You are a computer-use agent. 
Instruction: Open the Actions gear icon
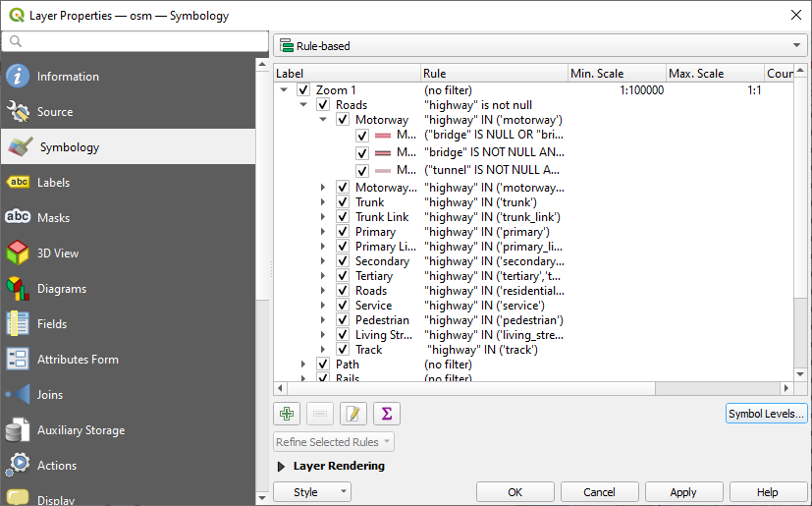tap(18, 465)
